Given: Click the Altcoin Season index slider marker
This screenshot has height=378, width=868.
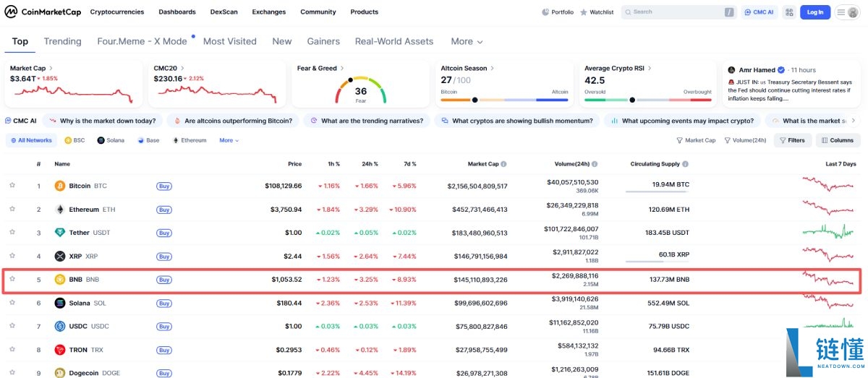Looking at the screenshot, I should [475, 100].
